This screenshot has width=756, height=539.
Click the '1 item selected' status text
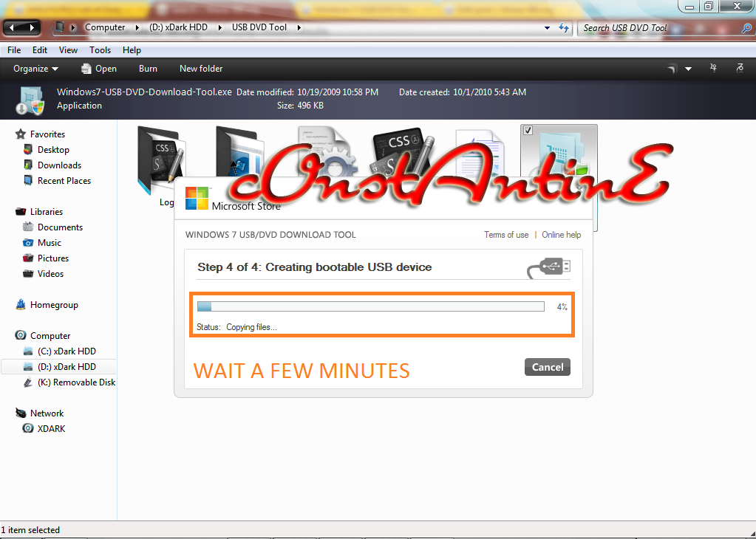pyautogui.click(x=30, y=530)
